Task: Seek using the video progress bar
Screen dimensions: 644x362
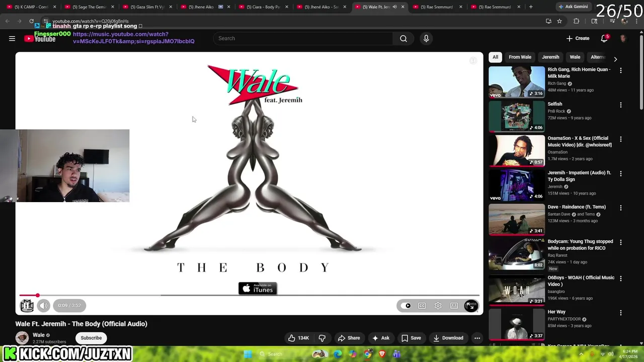Action: tap(249, 295)
